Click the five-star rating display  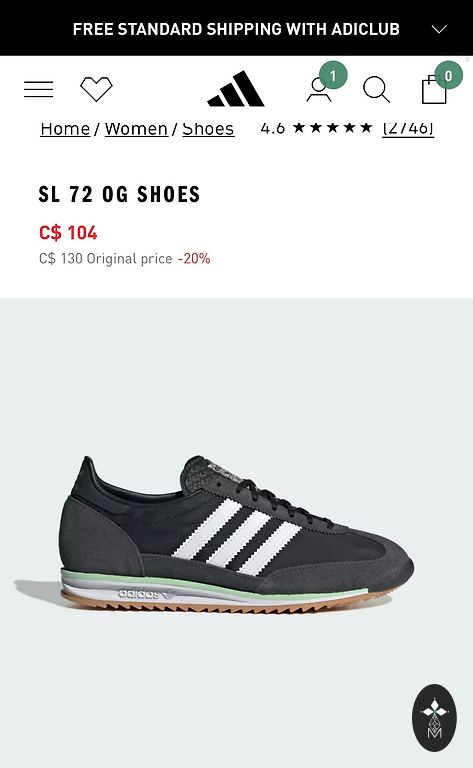[x=332, y=128]
